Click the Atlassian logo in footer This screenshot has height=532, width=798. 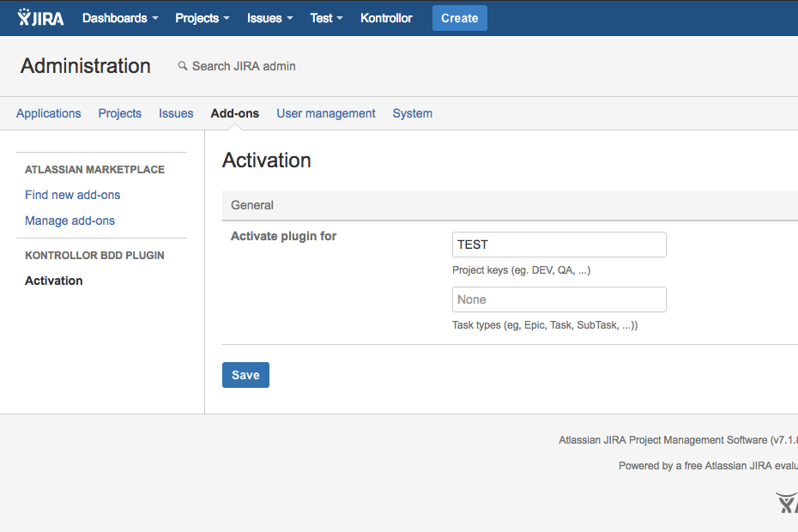point(787,503)
